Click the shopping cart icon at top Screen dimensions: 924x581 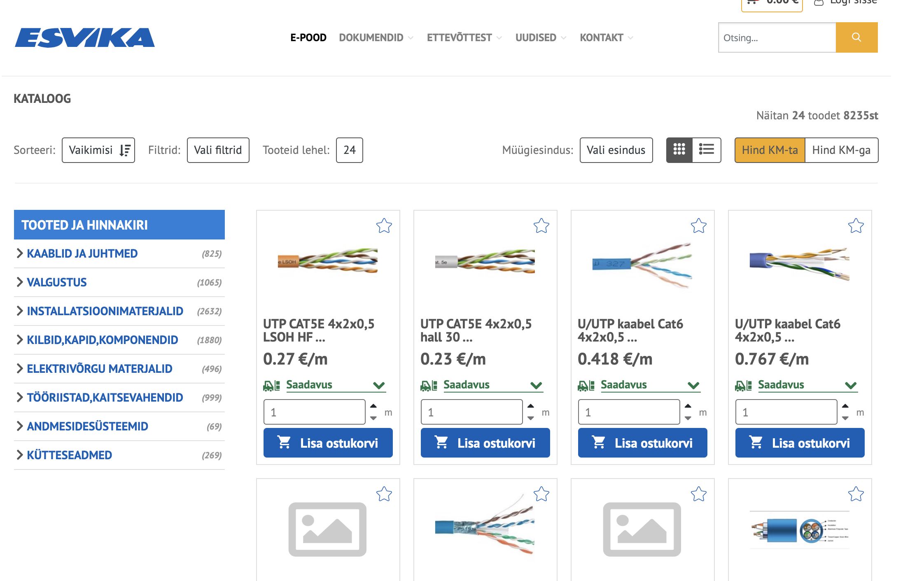pos(752,2)
